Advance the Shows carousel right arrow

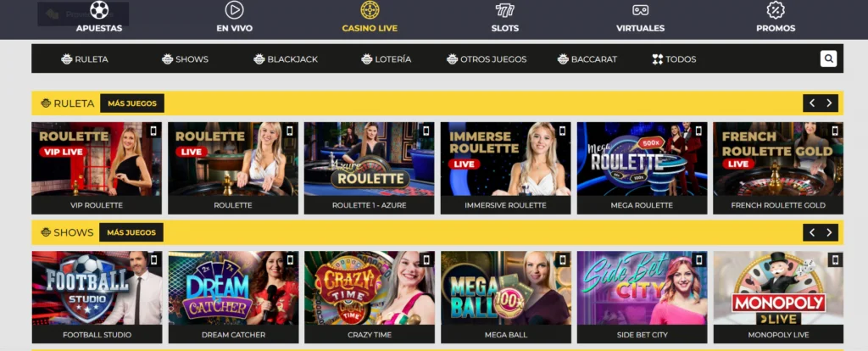tap(829, 232)
